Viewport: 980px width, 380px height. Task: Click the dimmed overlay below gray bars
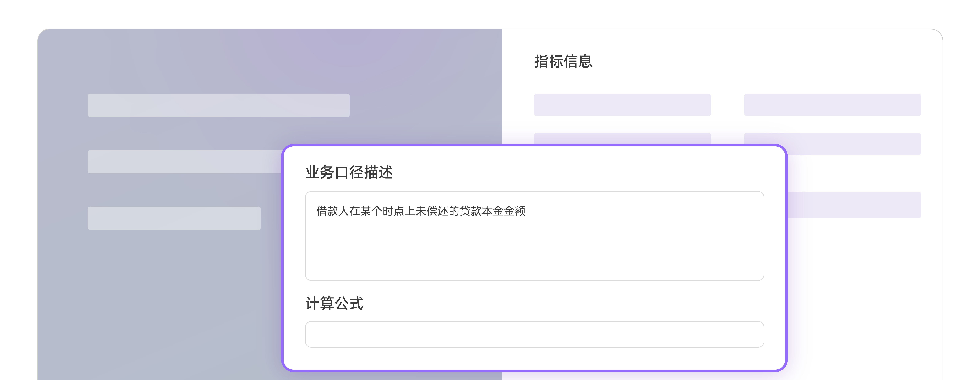(x=160, y=305)
